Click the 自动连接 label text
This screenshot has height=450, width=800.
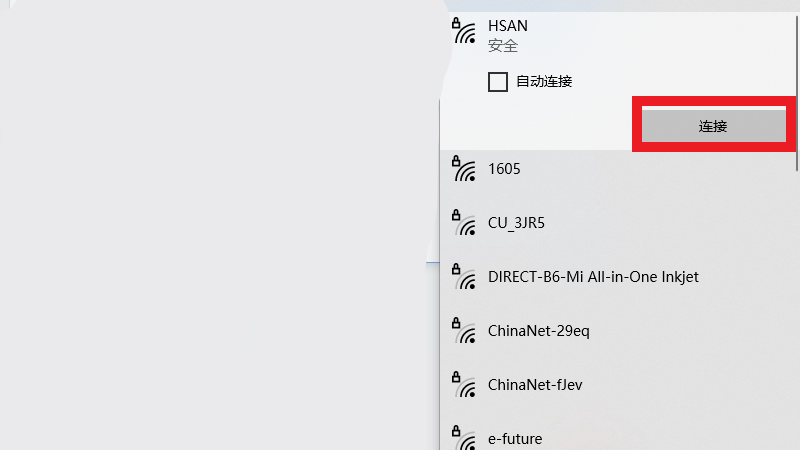[544, 82]
